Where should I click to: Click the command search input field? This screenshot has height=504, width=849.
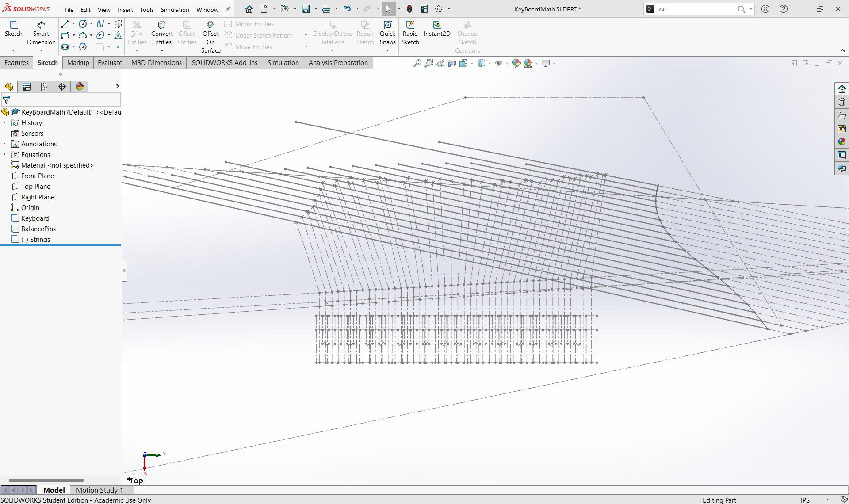click(x=694, y=9)
